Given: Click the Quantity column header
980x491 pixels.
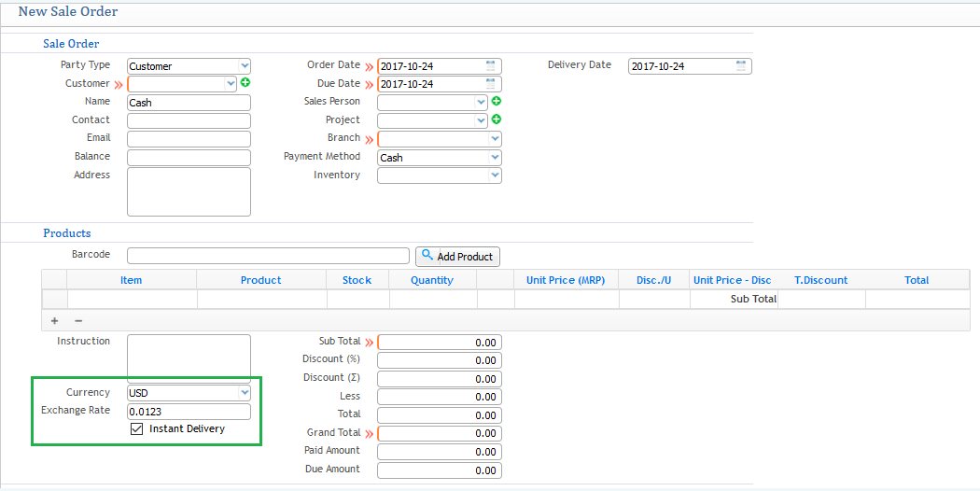Looking at the screenshot, I should click(x=432, y=280).
